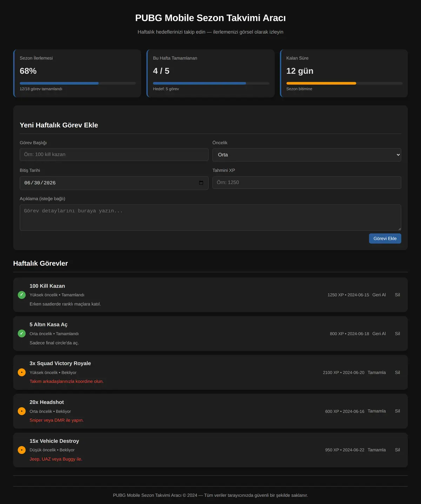The image size is (421, 504).
Task: Click the orange pending icon for 3x Squad Victory Royale
Action: click(x=22, y=372)
